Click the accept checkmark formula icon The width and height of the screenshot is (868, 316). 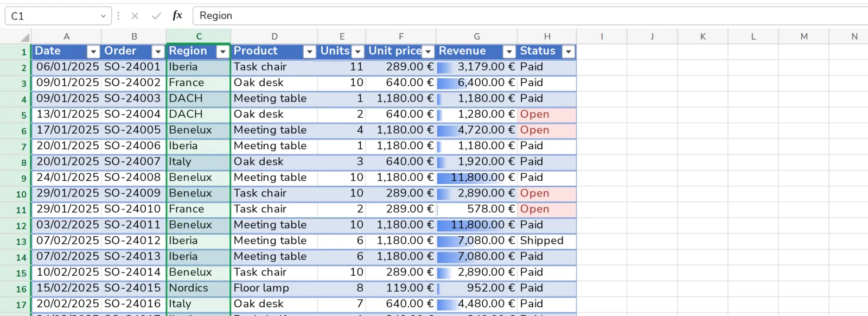click(x=156, y=16)
